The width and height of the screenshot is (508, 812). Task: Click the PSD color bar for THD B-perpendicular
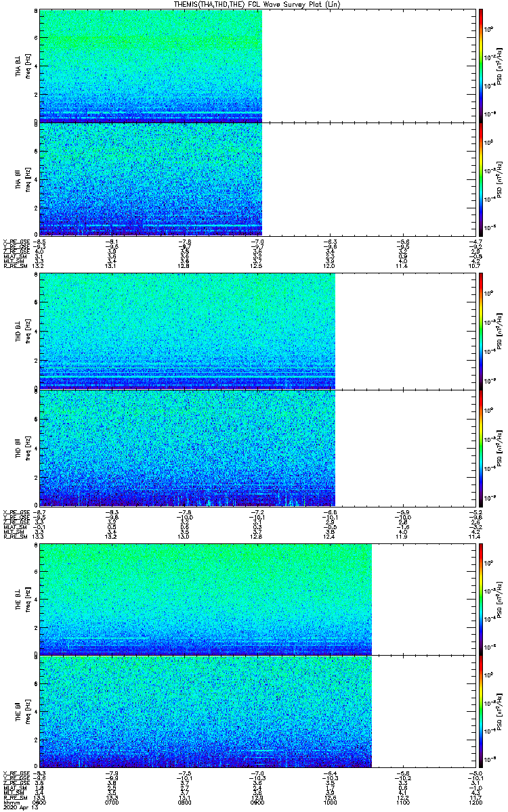(481, 333)
